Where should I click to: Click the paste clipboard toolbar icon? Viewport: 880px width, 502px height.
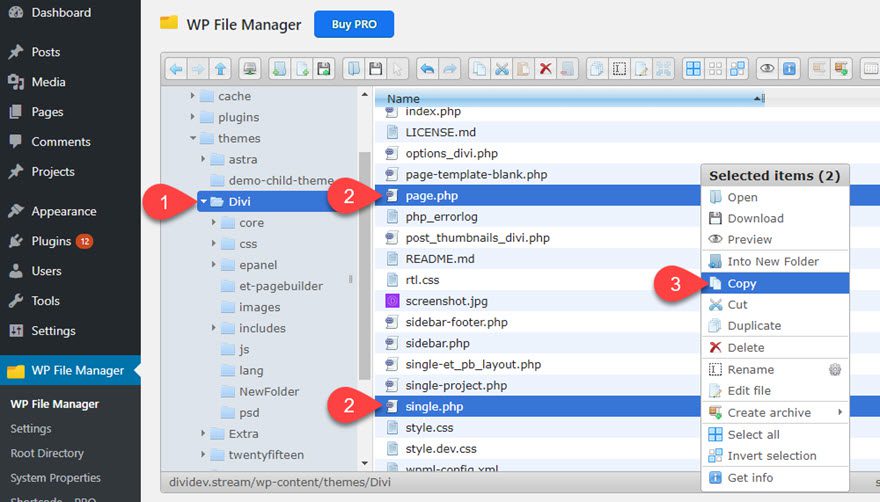pyautogui.click(x=523, y=69)
